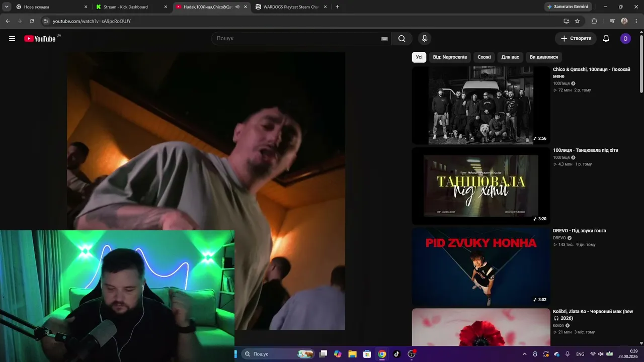Open File Explorer from the taskbar
The height and width of the screenshot is (362, 644).
(x=352, y=354)
